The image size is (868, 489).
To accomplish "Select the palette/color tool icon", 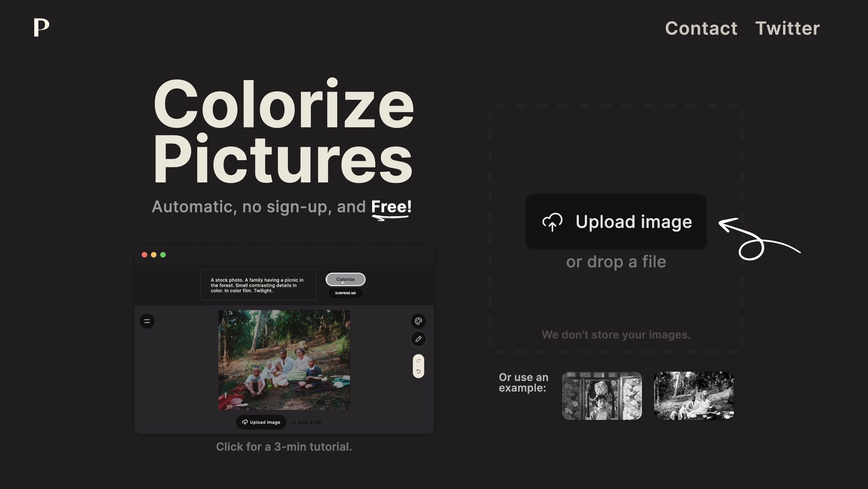I will (x=418, y=321).
